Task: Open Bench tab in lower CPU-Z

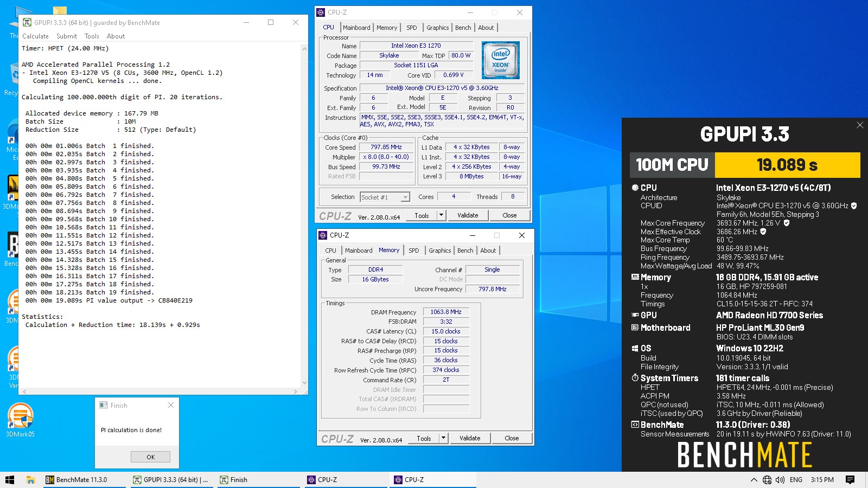Action: (465, 251)
